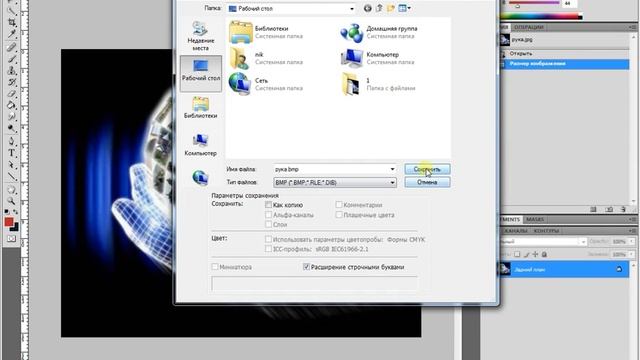This screenshot has height=360, width=640.
Task: Select the Type tool
Action: point(12,153)
